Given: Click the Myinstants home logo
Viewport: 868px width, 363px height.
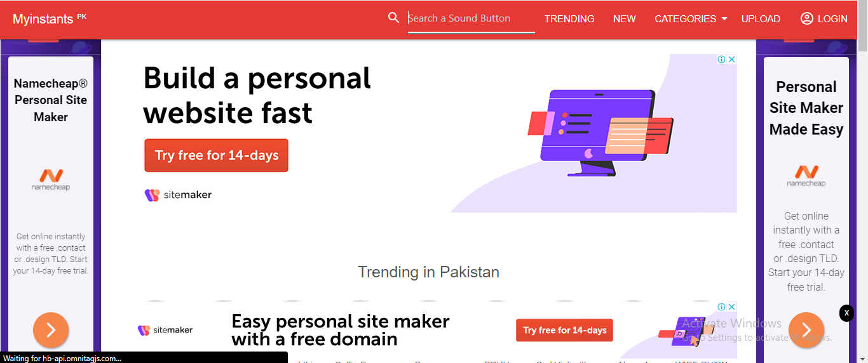Looking at the screenshot, I should 44,19.
